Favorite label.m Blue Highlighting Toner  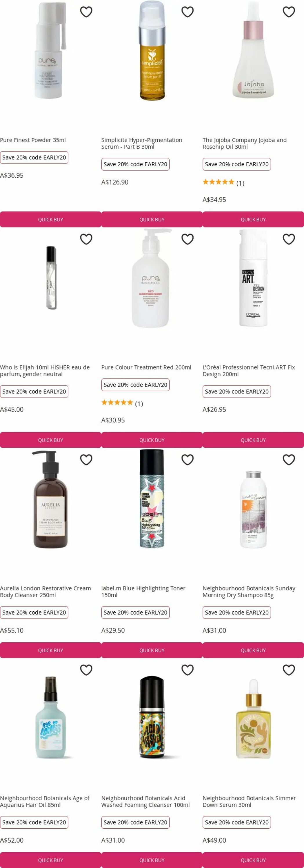click(188, 460)
